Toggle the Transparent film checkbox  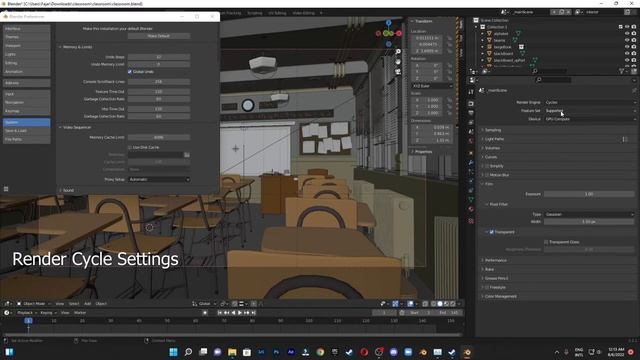(x=491, y=232)
